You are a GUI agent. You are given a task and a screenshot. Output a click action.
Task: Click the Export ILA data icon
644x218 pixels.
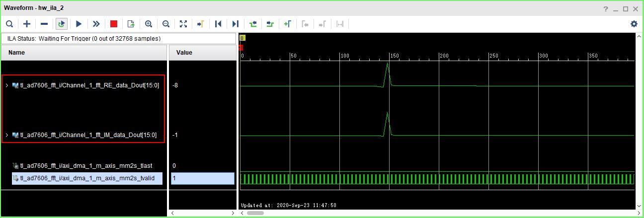click(x=131, y=24)
